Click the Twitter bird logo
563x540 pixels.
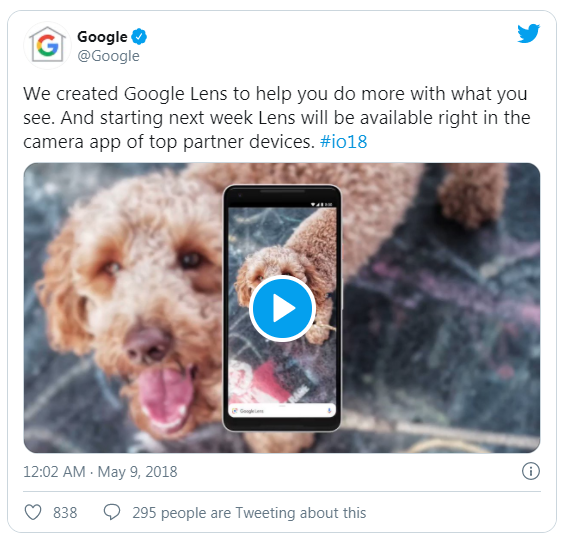529,33
